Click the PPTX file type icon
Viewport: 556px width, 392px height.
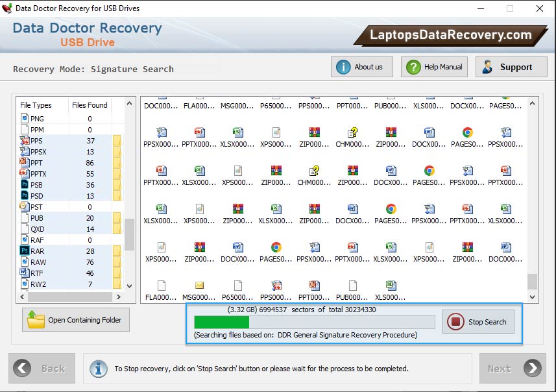point(25,173)
